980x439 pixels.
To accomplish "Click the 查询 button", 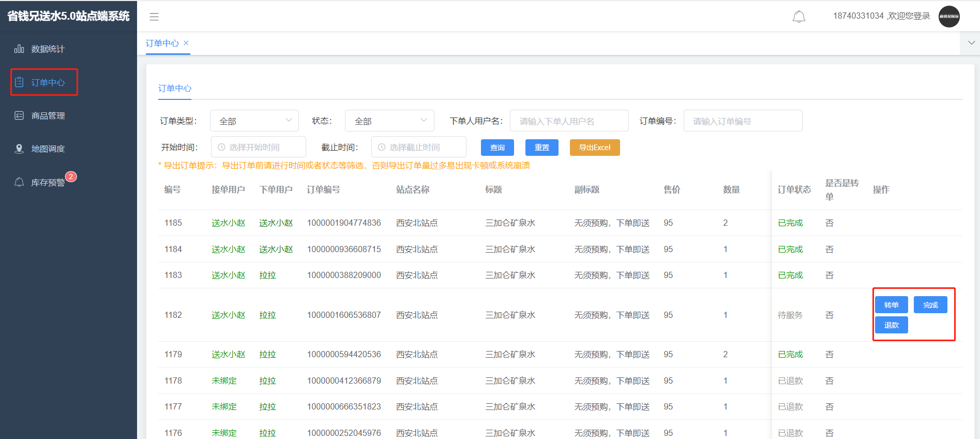I will 497,148.
